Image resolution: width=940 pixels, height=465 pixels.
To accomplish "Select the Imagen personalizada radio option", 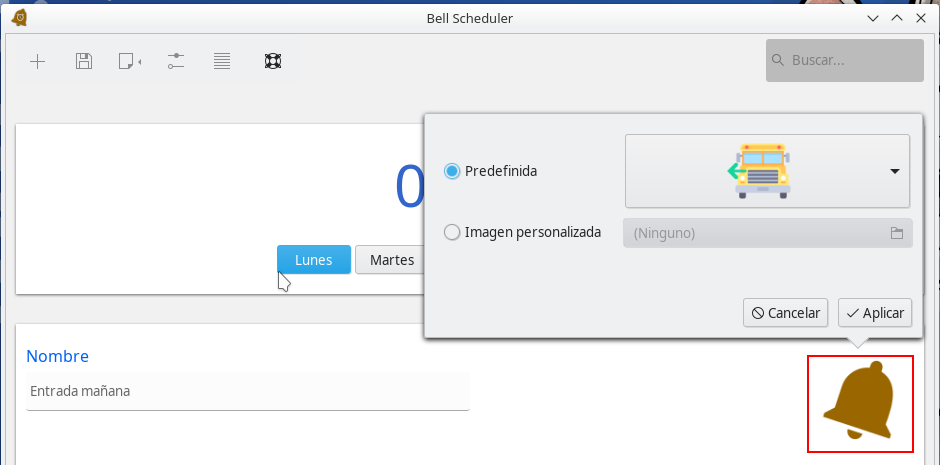I will pyautogui.click(x=452, y=232).
